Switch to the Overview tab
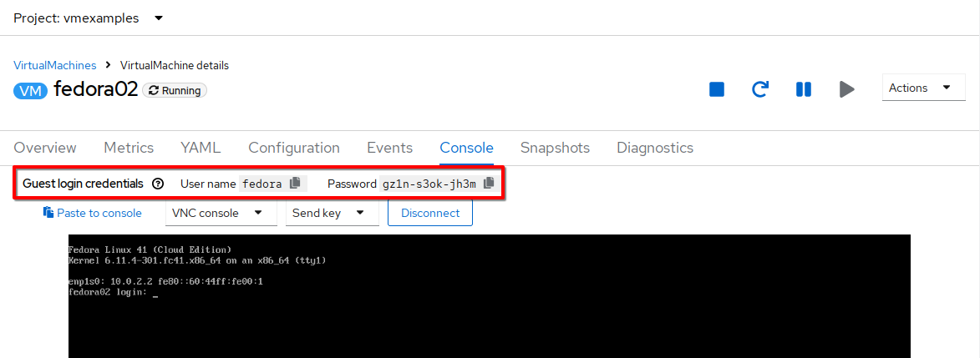Image resolution: width=980 pixels, height=358 pixels. 45,148
